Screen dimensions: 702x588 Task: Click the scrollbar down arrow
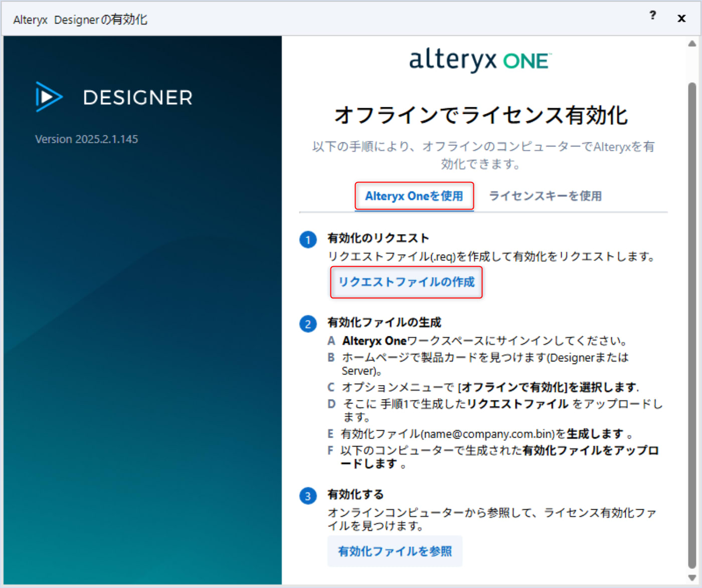coord(692,577)
